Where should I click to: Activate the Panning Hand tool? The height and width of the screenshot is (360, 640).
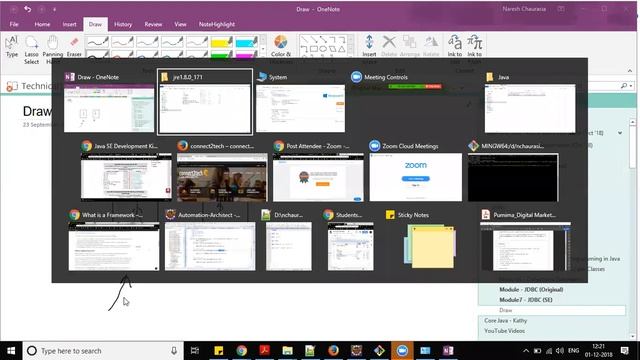click(x=53, y=50)
